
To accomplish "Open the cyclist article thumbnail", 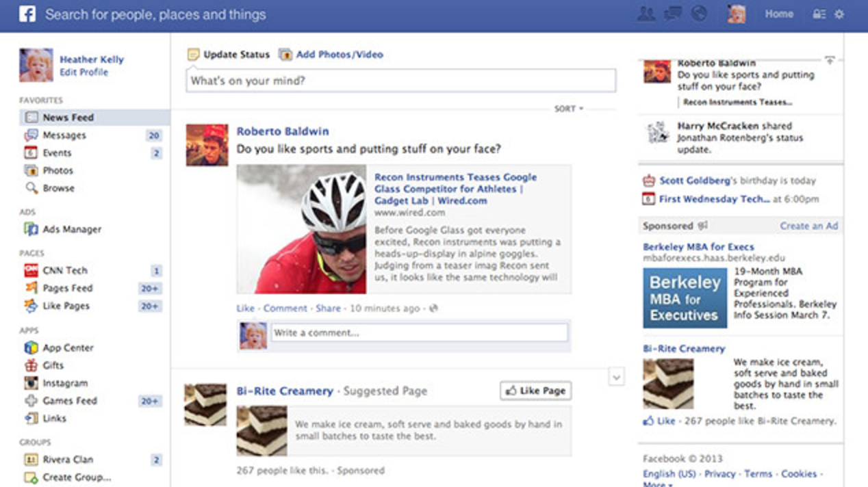I will 302,229.
